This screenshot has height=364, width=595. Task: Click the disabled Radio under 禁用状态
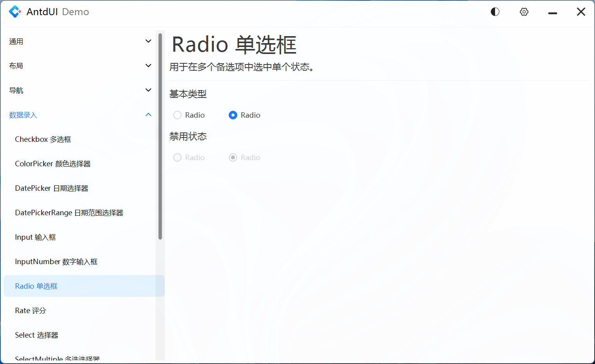click(177, 157)
